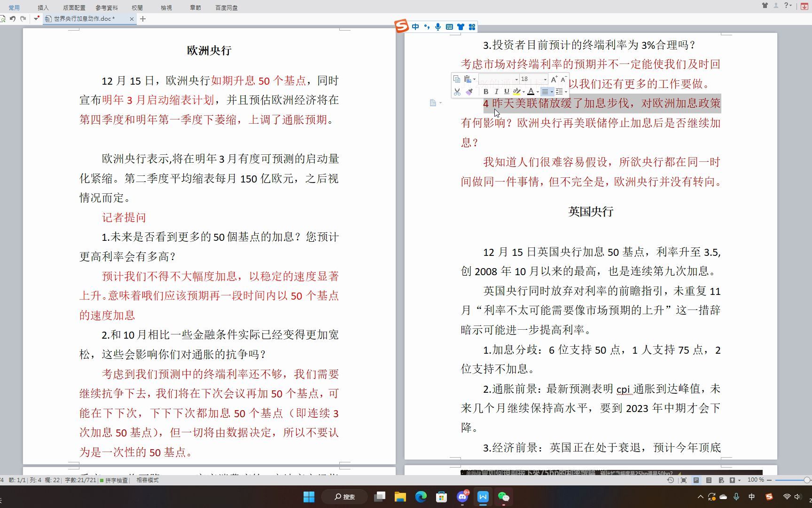Click the fullscreen view icon in status bar
Screen dimensions: 812x508
pos(684,480)
